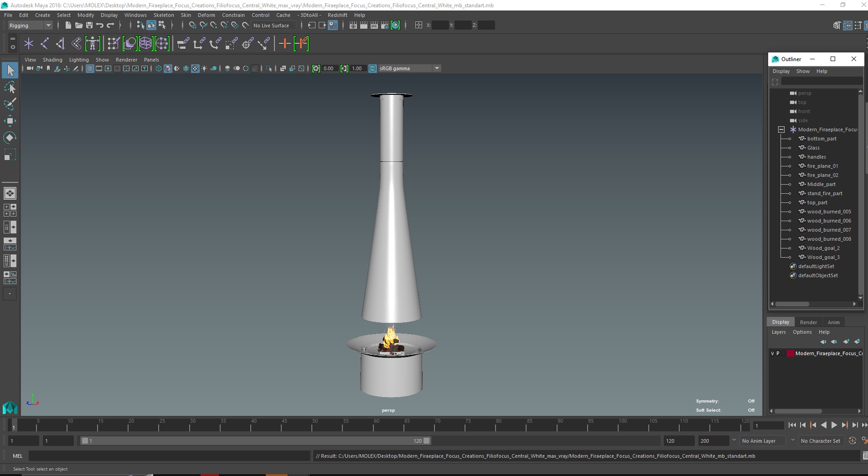Jump to the start of playback range

coord(792,425)
